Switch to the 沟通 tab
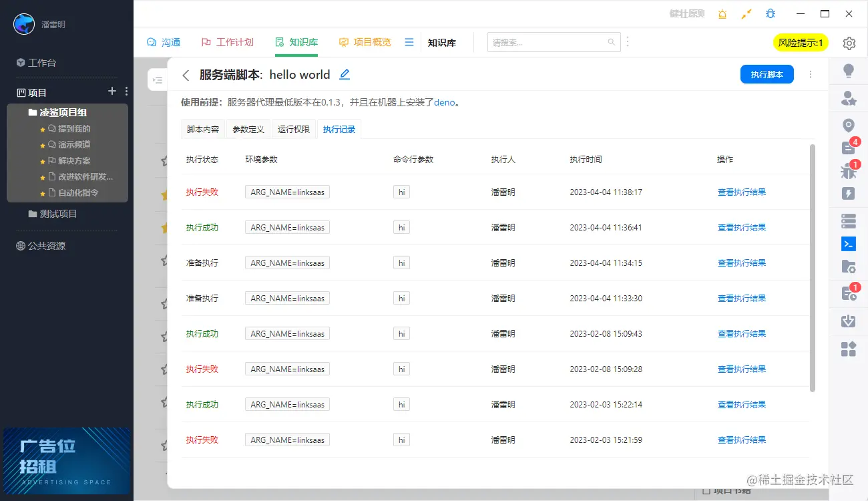This screenshot has width=868, height=501. (x=164, y=42)
